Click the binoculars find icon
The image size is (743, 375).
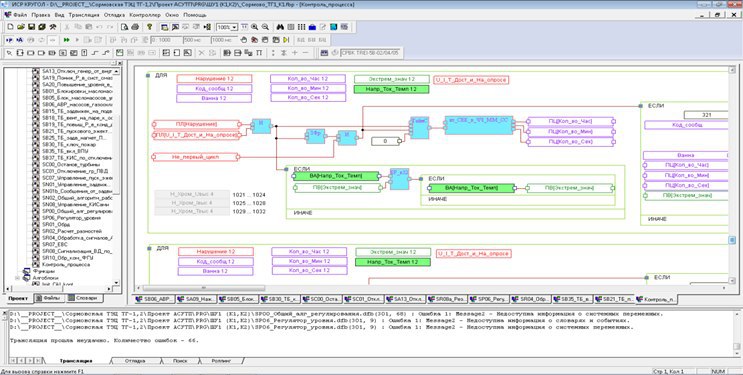click(280, 27)
